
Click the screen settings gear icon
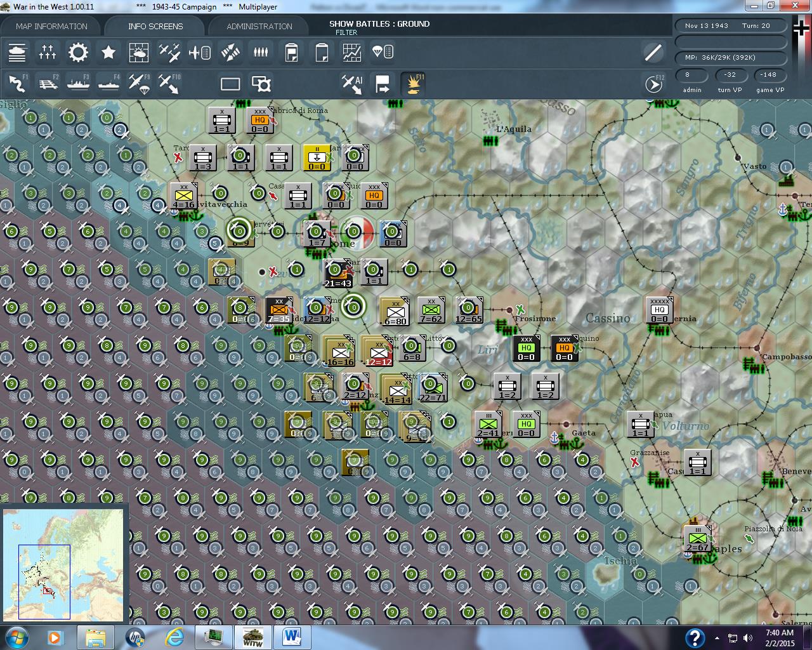tap(261, 84)
